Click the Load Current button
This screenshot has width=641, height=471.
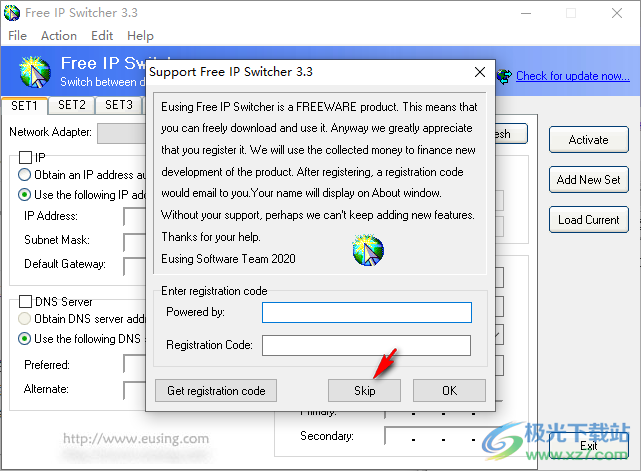click(x=589, y=220)
